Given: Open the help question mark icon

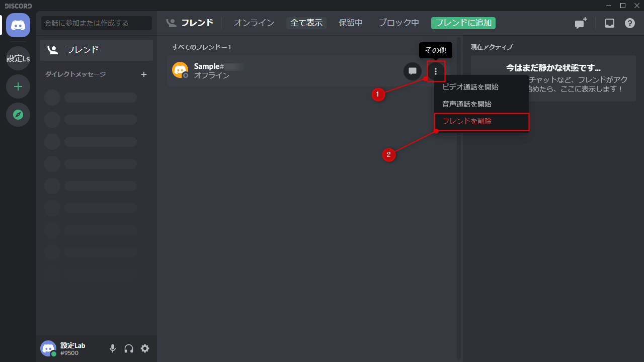Looking at the screenshot, I should (x=630, y=23).
